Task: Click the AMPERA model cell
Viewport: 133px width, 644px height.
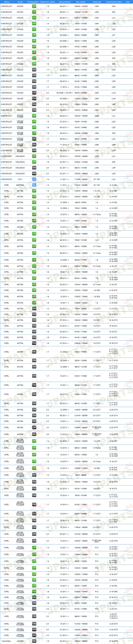Action: [20, 185]
